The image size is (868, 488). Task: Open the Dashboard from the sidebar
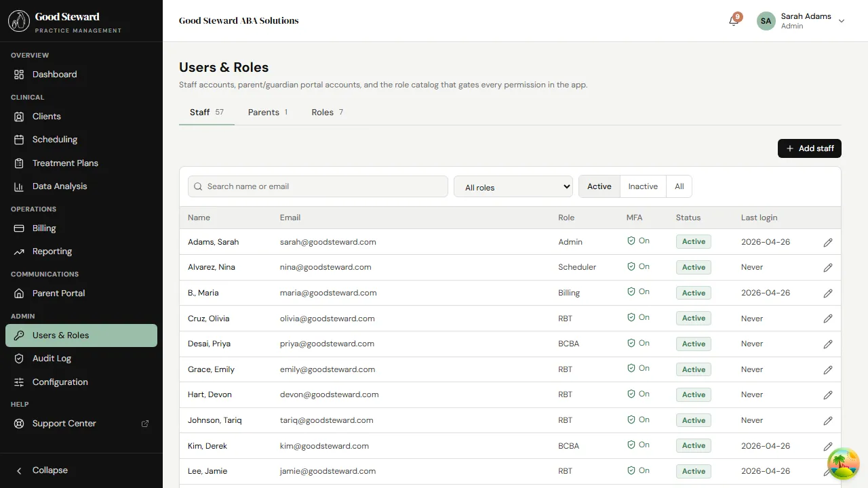[54, 75]
